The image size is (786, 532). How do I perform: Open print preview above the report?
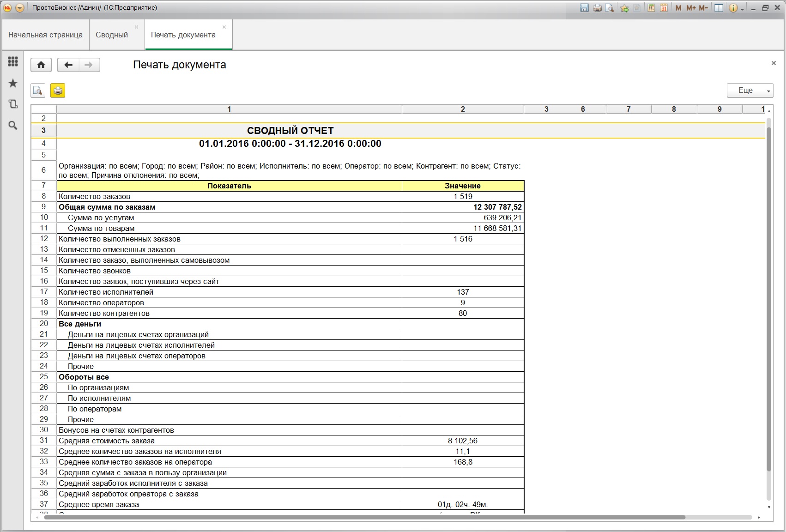point(38,91)
